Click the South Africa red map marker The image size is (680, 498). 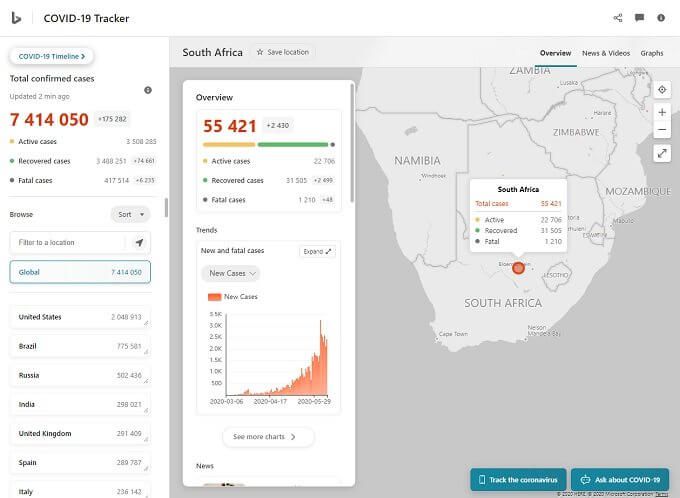point(518,268)
